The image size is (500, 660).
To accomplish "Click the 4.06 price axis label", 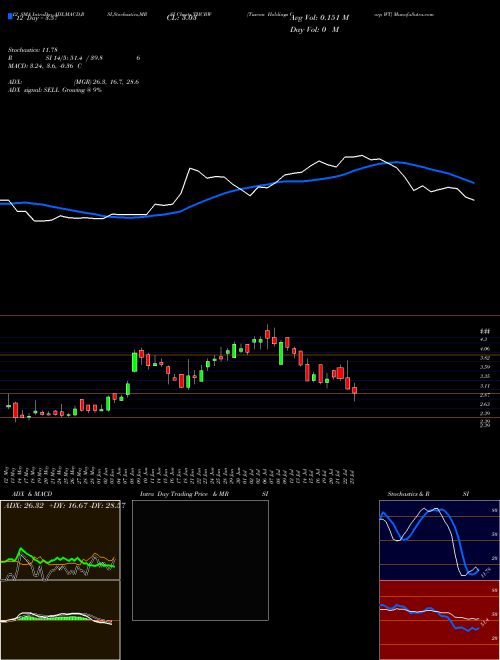I will (485, 349).
